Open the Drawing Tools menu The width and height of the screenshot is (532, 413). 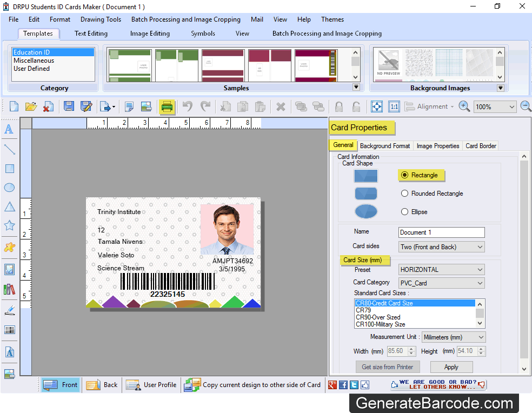101,19
